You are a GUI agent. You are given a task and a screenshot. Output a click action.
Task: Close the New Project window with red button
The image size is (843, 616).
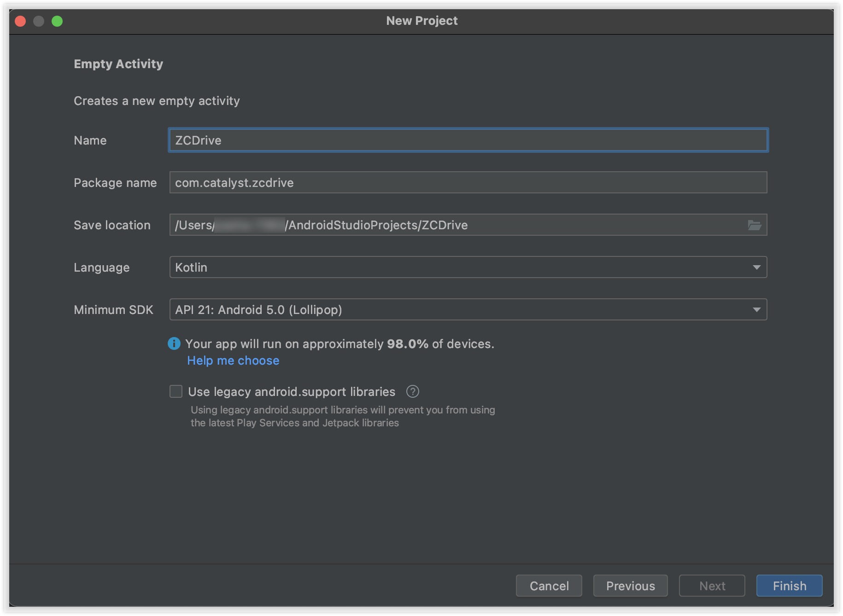click(20, 21)
